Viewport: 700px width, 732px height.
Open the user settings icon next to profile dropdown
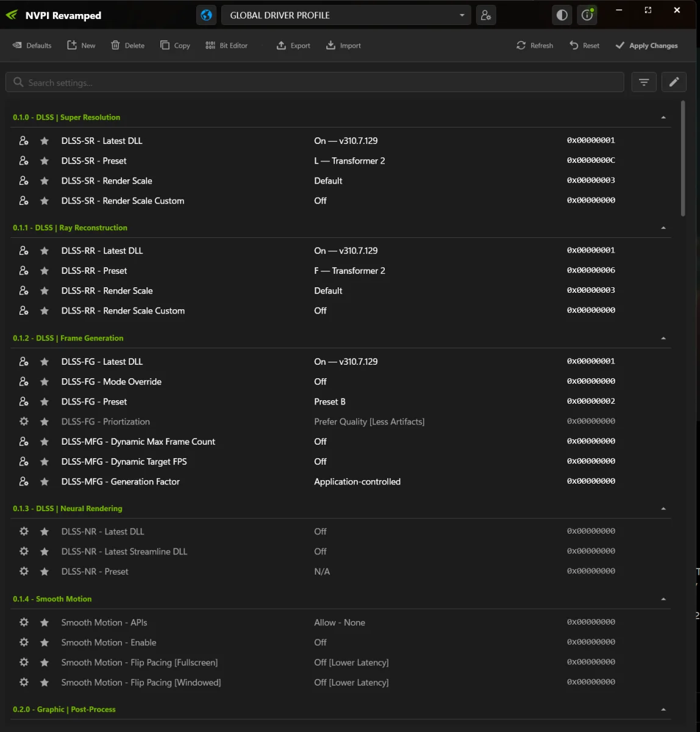tap(486, 15)
